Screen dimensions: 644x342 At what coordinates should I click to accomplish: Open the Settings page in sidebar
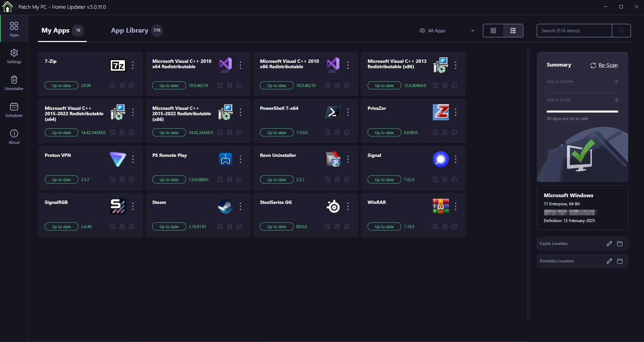coord(14,56)
